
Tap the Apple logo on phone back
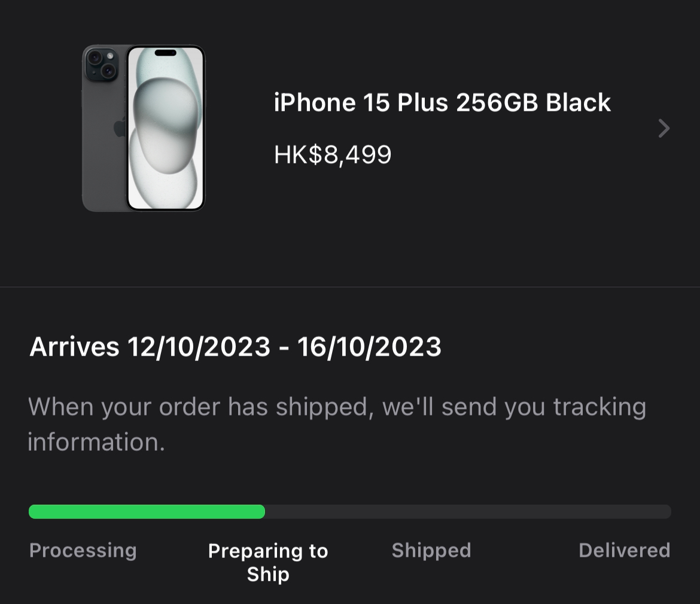120,128
